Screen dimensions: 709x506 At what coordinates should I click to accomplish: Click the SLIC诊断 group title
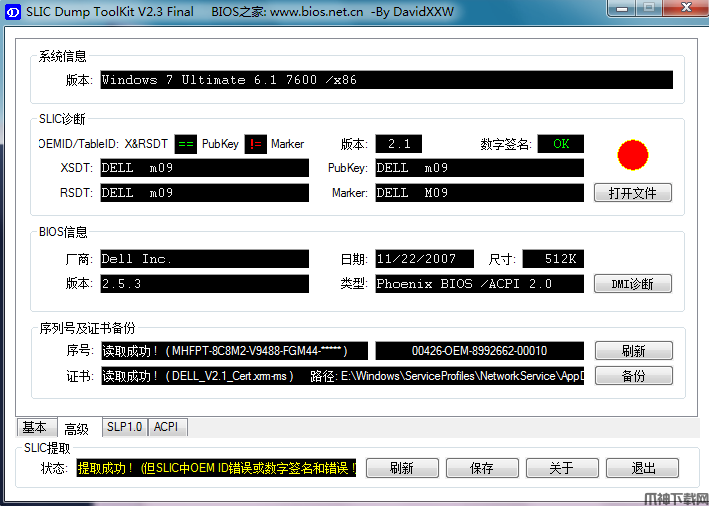pos(62,119)
